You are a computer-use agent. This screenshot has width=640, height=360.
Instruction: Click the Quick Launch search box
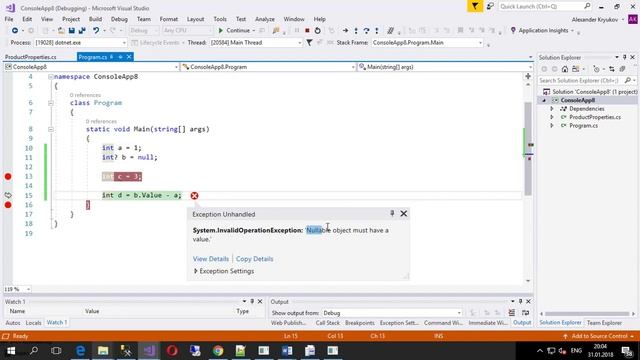[x=545, y=6]
